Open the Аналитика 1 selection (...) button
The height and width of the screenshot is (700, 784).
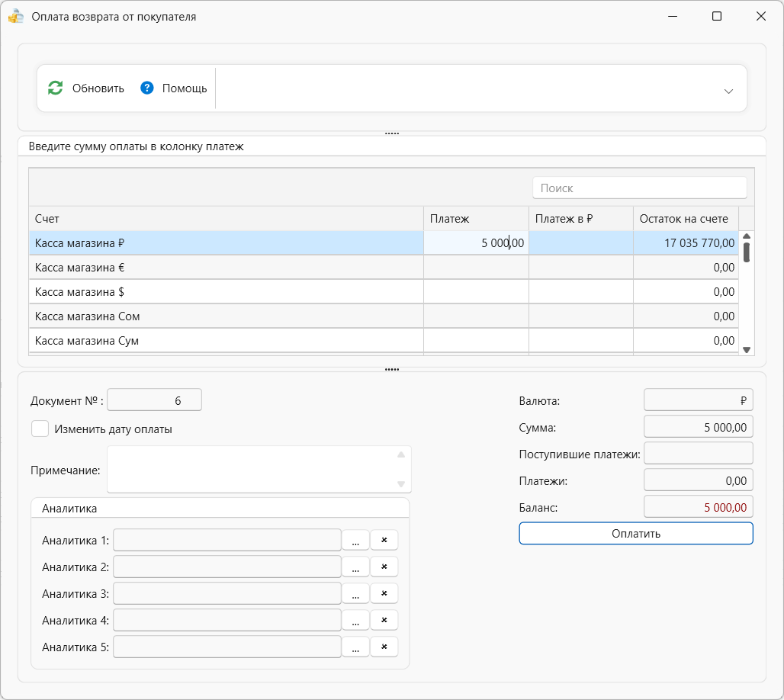[355, 540]
